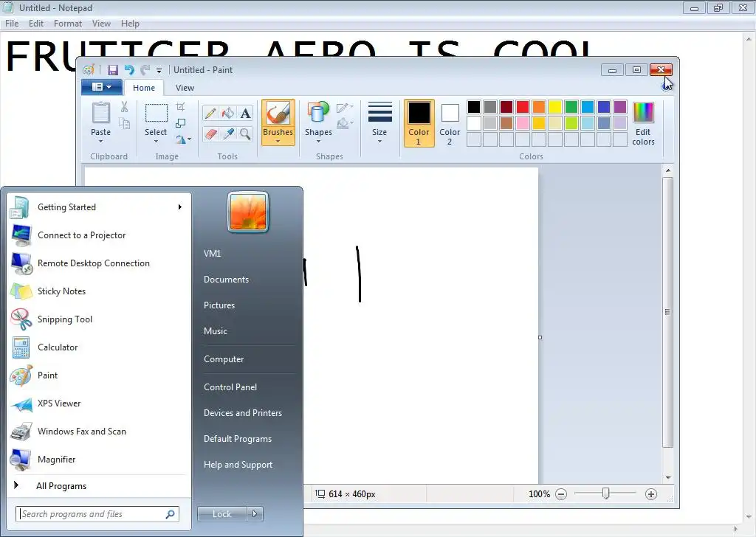Screen dimensions: 756x537
Task: Expand the Brushes dropdown arrow
Action: pyautogui.click(x=278, y=142)
